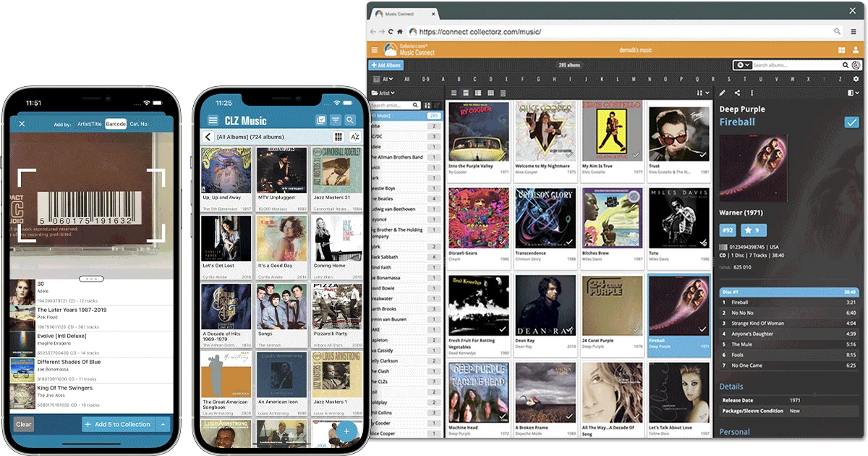Switch to list view icon in albums toolbar
The height and width of the screenshot is (456, 868).
pos(454,93)
